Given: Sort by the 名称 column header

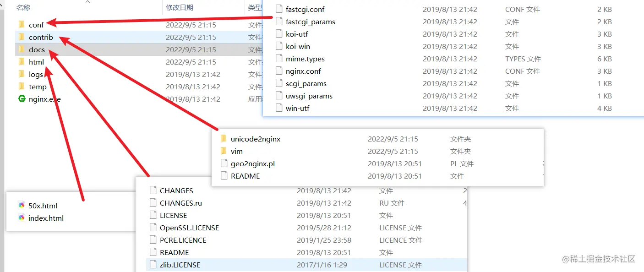Looking at the screenshot, I should (23, 7).
